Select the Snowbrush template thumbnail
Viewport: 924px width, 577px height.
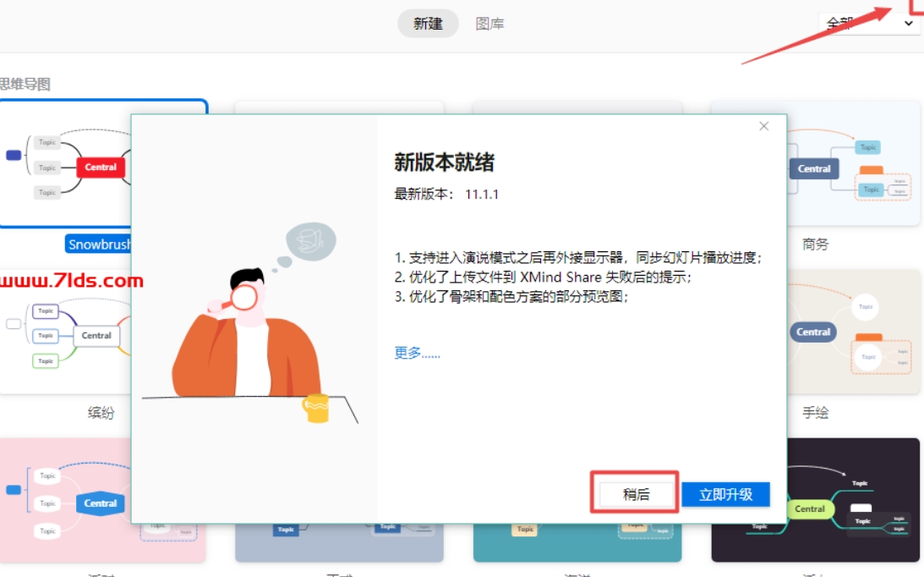65,163
